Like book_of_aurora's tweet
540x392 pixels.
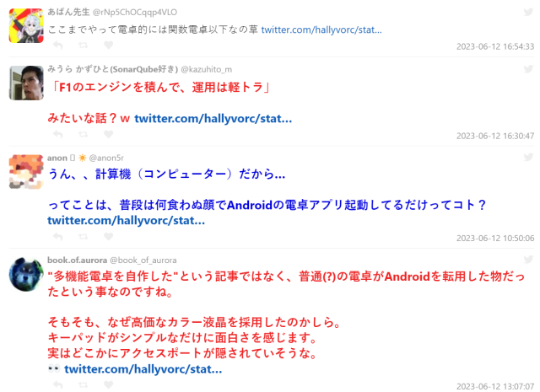point(109,384)
